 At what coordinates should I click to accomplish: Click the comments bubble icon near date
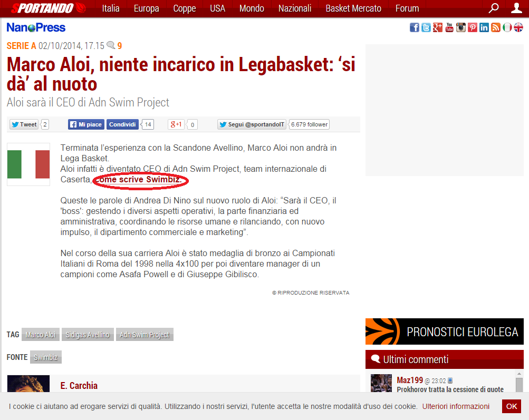point(111,45)
